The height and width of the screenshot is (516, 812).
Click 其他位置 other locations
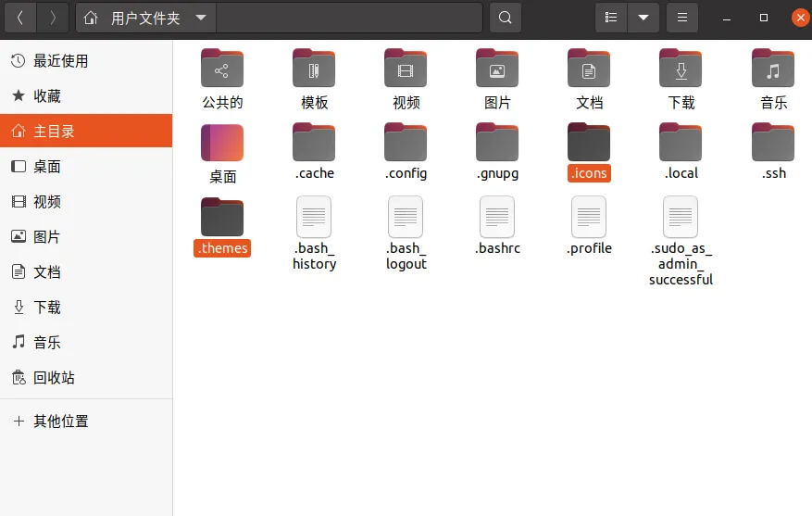click(x=61, y=422)
